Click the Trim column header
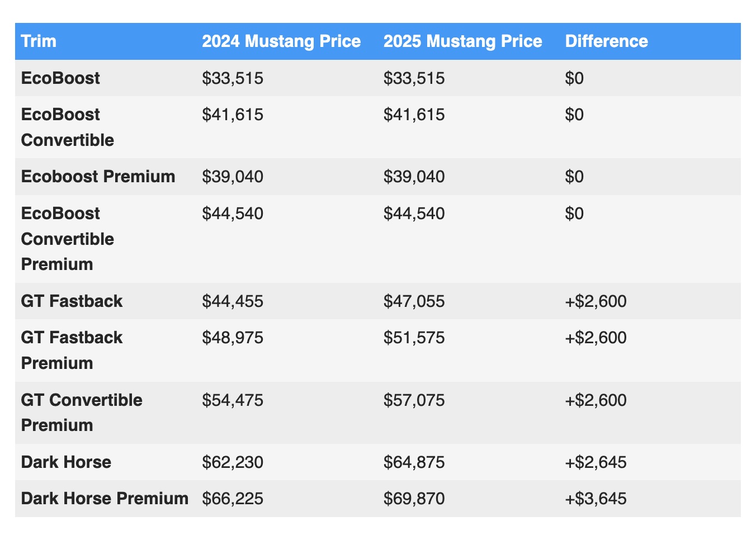This screenshot has width=756, height=540. (x=39, y=41)
